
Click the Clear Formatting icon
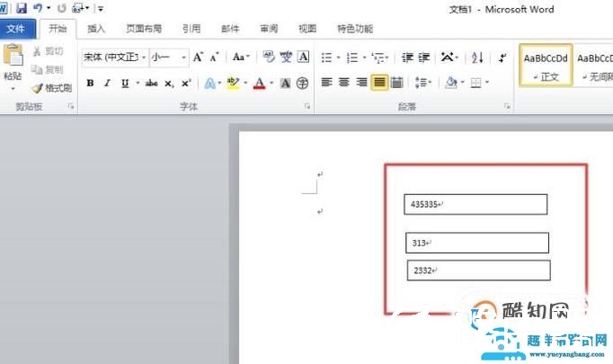click(x=269, y=58)
